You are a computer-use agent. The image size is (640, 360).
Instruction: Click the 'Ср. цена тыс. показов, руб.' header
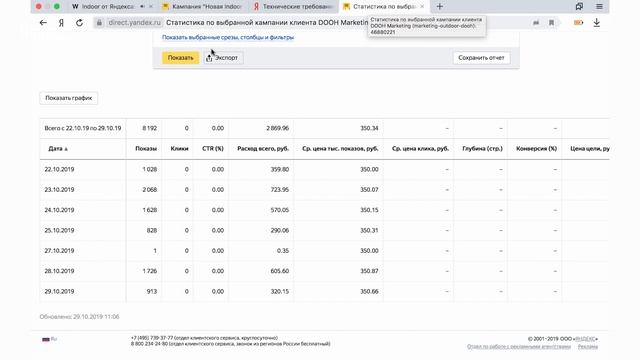click(340, 149)
